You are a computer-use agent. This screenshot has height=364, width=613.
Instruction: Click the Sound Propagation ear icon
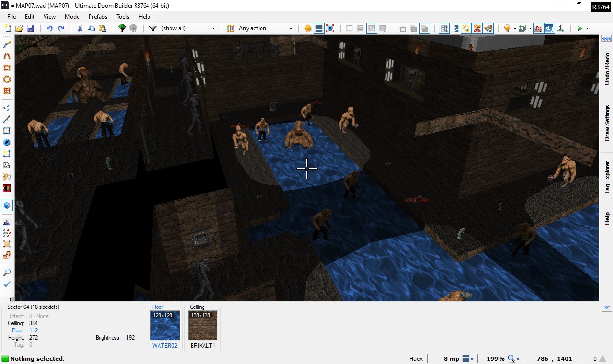tap(7, 177)
